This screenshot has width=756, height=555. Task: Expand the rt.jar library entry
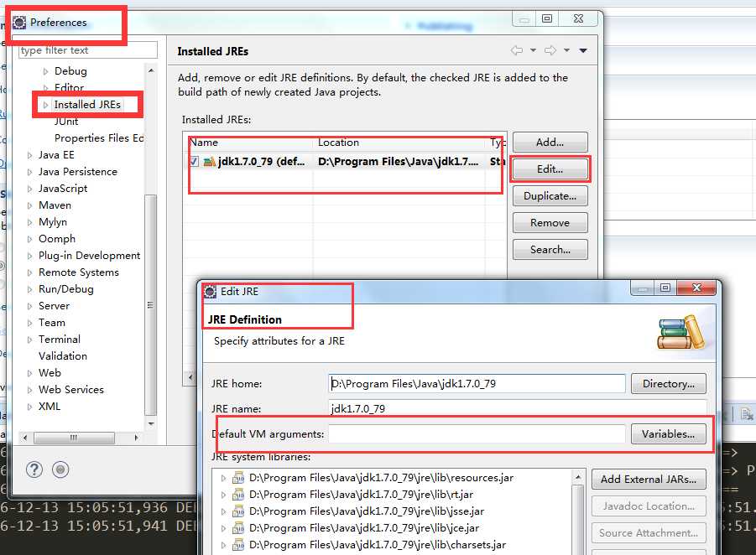223,495
